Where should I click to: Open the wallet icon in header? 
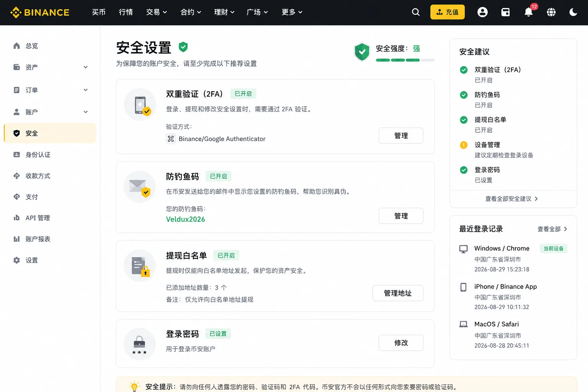click(505, 12)
